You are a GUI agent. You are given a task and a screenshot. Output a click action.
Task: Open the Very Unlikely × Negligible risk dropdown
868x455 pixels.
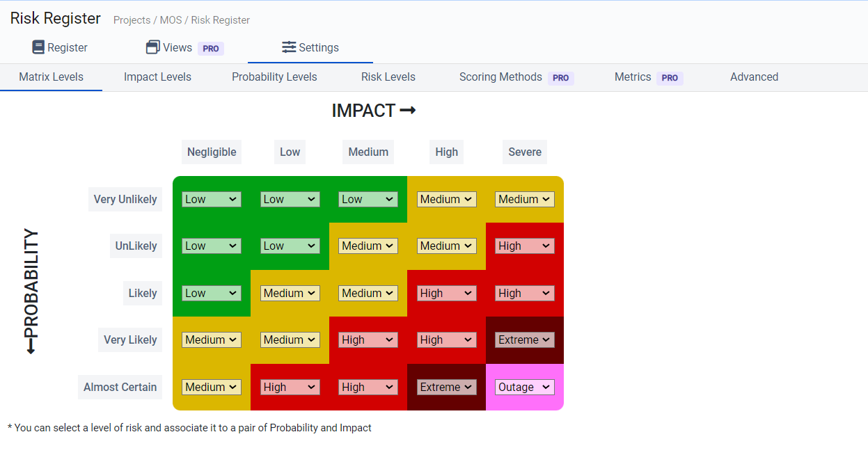[x=211, y=199]
